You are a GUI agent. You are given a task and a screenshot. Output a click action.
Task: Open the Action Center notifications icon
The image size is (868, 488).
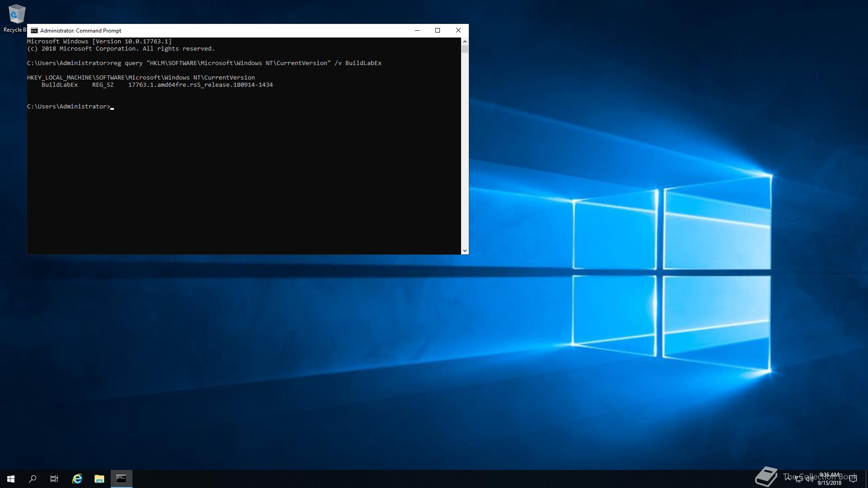click(x=853, y=479)
